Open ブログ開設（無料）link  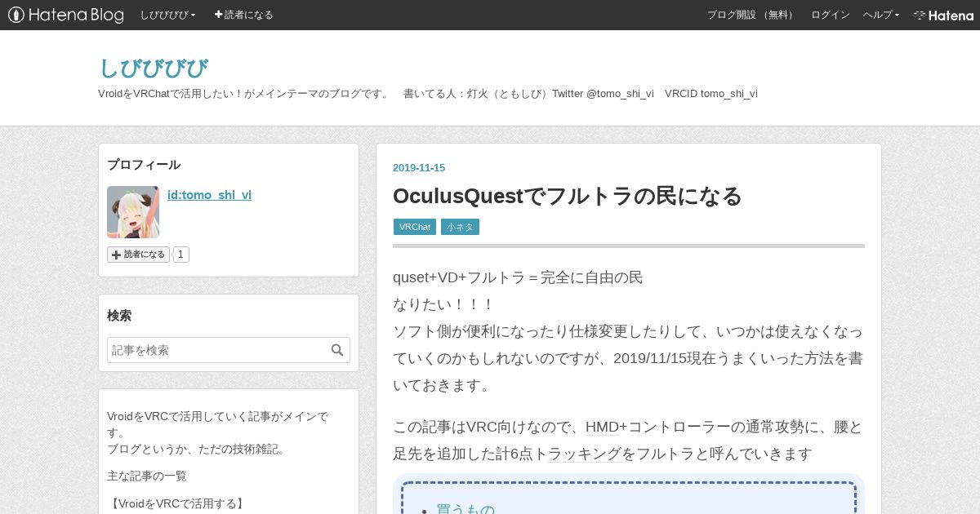coord(751,15)
